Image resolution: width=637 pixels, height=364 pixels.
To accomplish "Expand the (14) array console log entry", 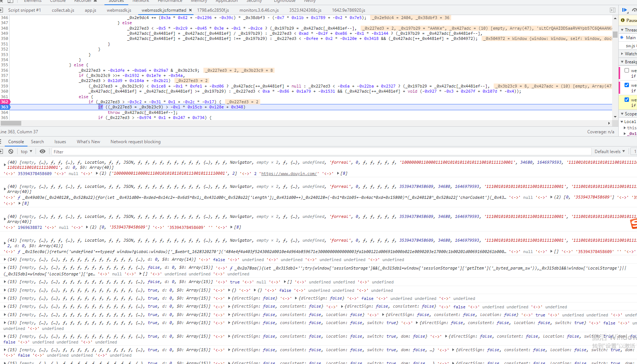I will point(5,260).
